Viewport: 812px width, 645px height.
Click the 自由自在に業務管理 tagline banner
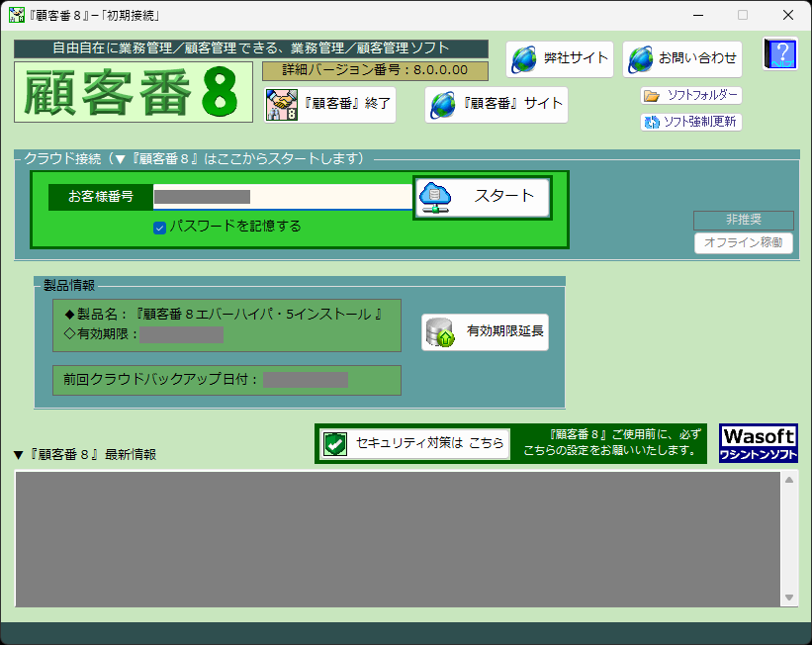point(251,48)
